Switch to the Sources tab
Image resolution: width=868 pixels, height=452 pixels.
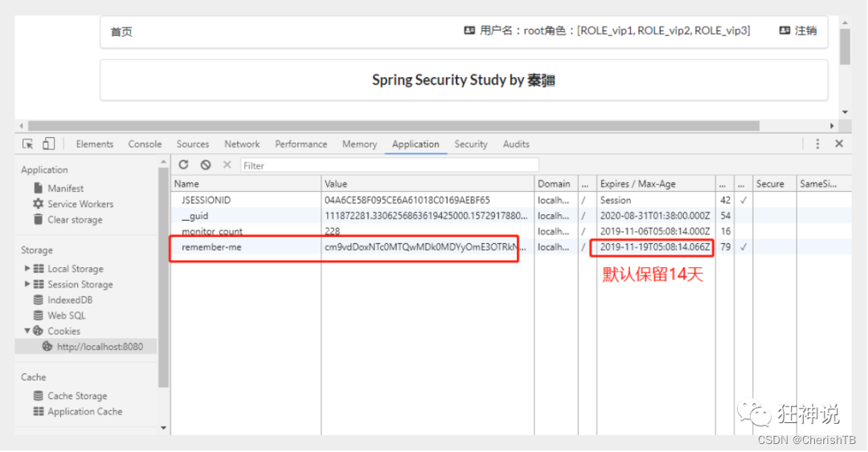pos(193,144)
